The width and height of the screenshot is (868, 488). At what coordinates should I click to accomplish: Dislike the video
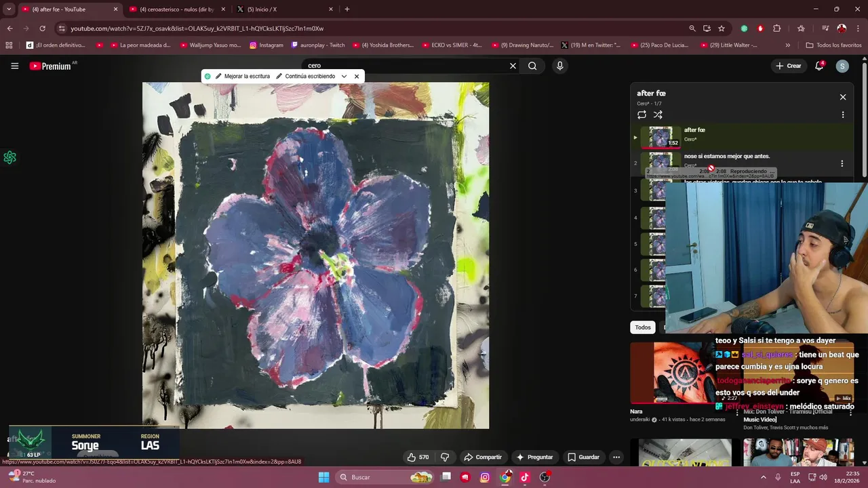click(x=445, y=457)
